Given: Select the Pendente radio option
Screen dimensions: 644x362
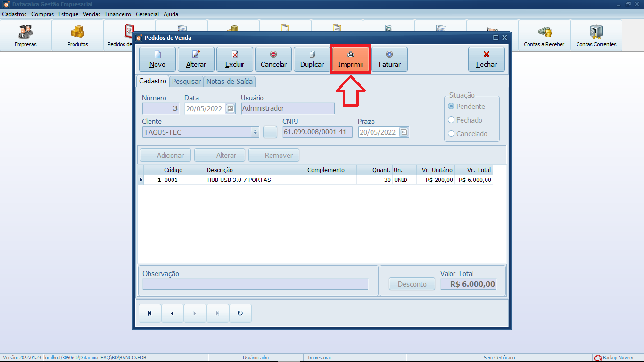Looking at the screenshot, I should click(x=451, y=107).
